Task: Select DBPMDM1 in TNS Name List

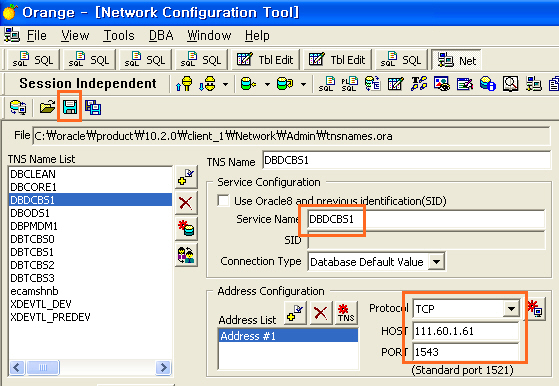Action: click(90, 226)
